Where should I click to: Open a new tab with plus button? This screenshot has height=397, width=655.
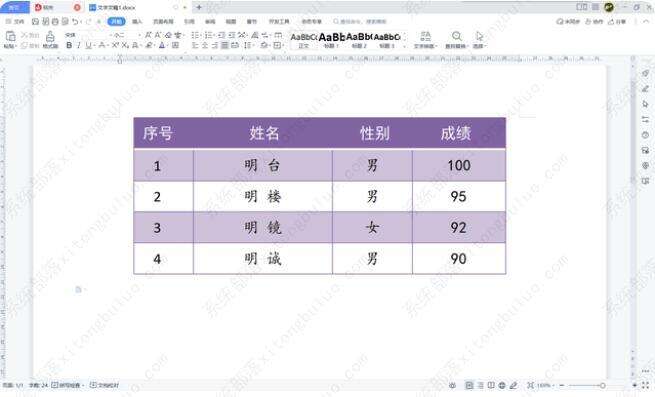pyautogui.click(x=199, y=8)
